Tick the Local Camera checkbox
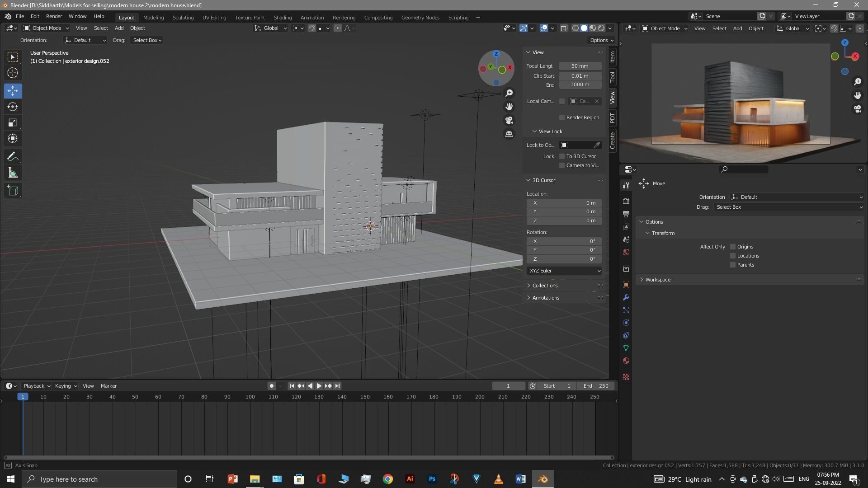This screenshot has width=868, height=488. 562,101
